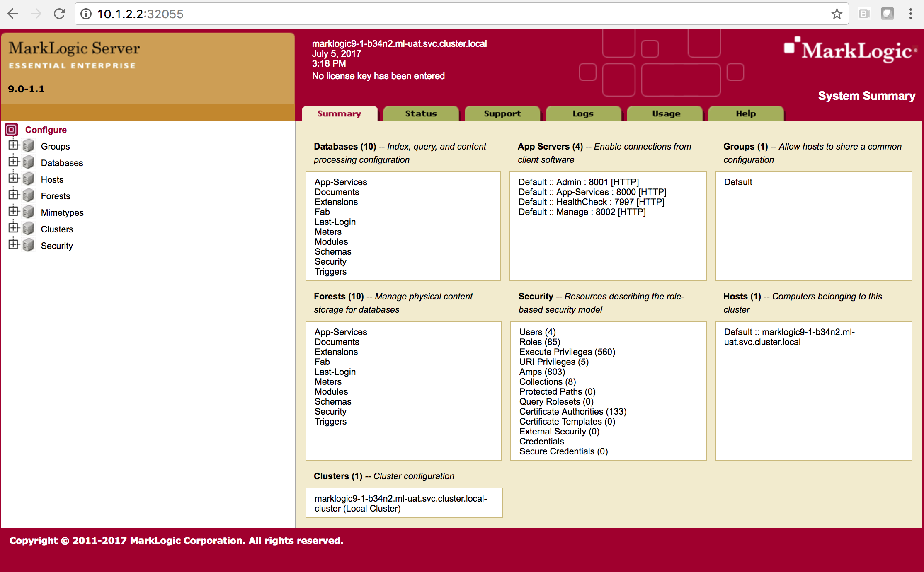Click the Forests cube icon
This screenshot has height=572, width=924.
pos(28,195)
